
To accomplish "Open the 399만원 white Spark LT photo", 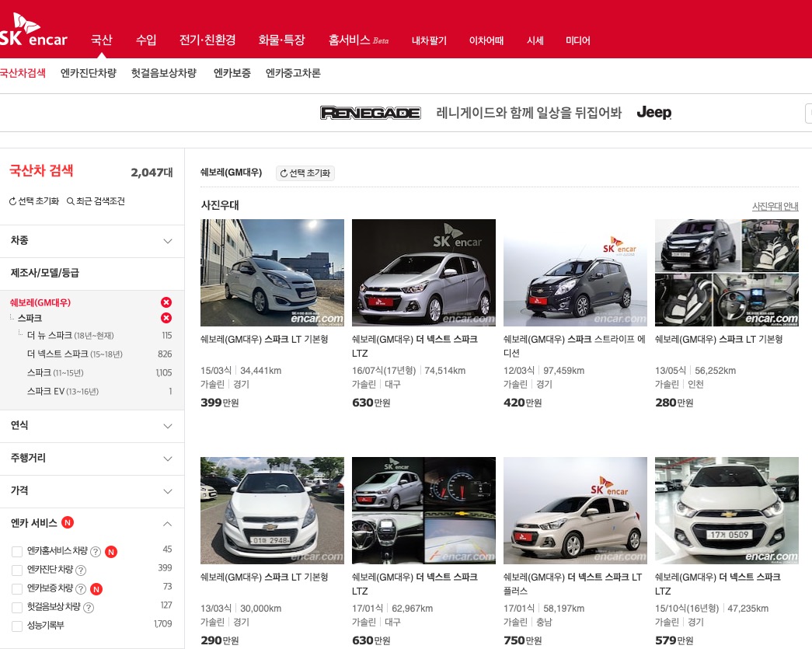I will tap(272, 273).
